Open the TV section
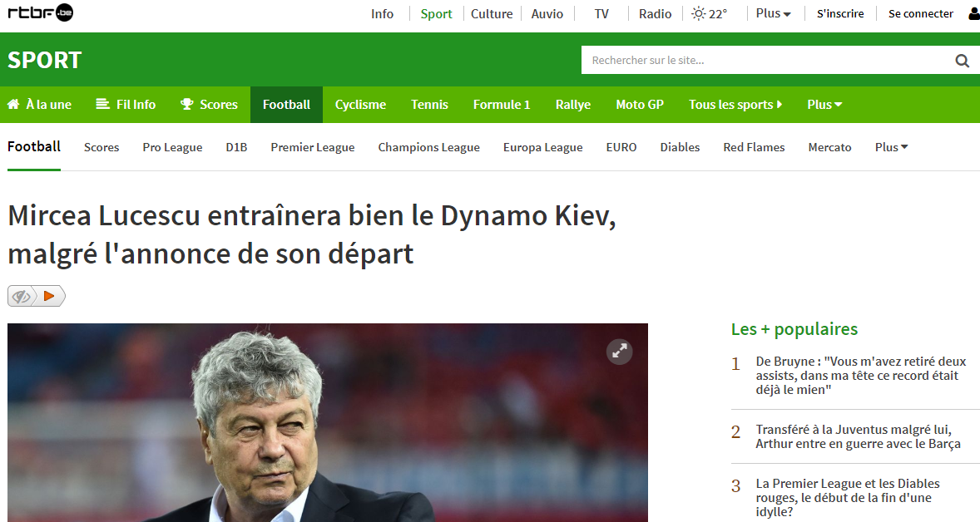Screen dimensions: 980x522 point(601,14)
